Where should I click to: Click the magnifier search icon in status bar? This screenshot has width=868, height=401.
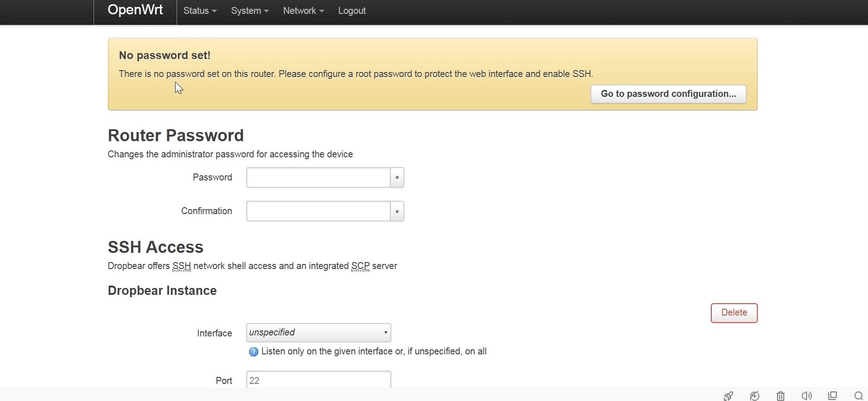[858, 396]
